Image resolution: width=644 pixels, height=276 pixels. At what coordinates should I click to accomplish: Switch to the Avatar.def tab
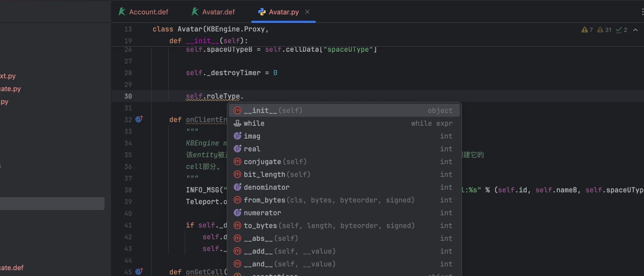[x=218, y=12]
